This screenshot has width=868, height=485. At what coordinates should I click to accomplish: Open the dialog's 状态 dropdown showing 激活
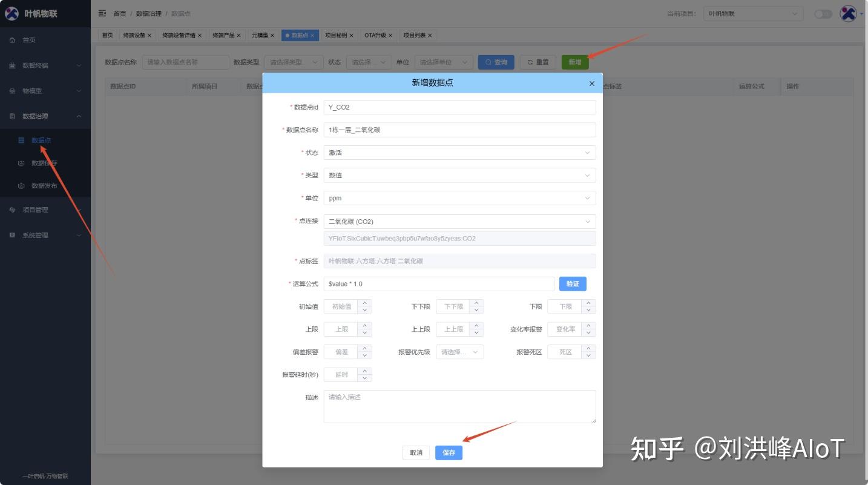(459, 153)
